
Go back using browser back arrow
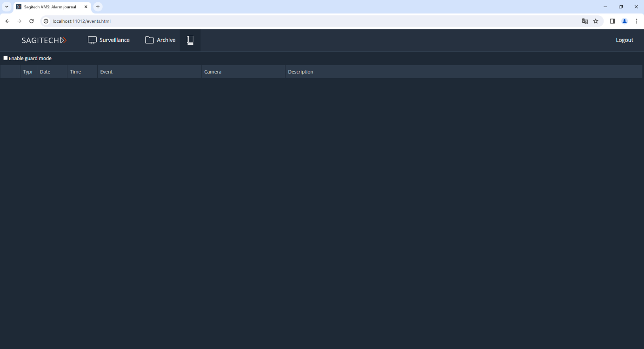point(7,21)
